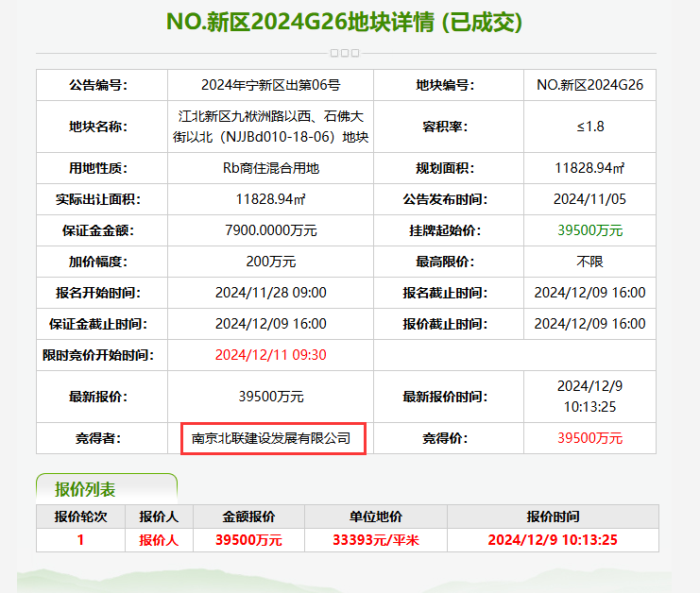Click the 用地性质 label
The width and height of the screenshot is (700, 593).
[x=98, y=168]
